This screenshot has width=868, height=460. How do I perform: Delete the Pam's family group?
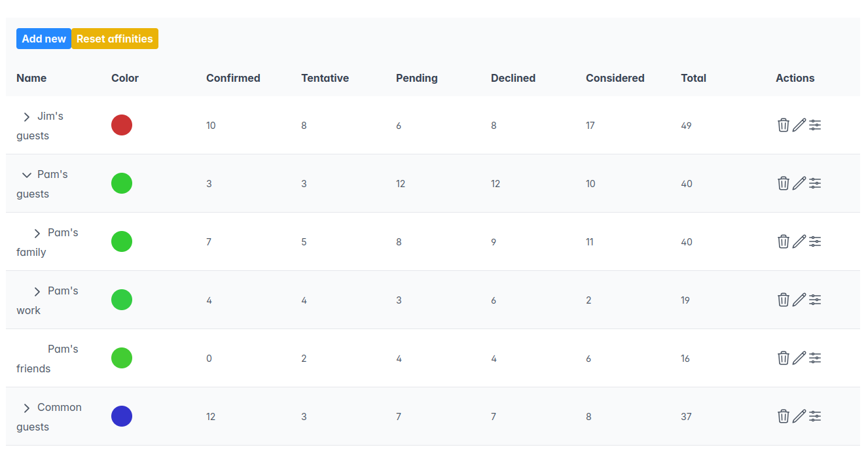coord(784,241)
